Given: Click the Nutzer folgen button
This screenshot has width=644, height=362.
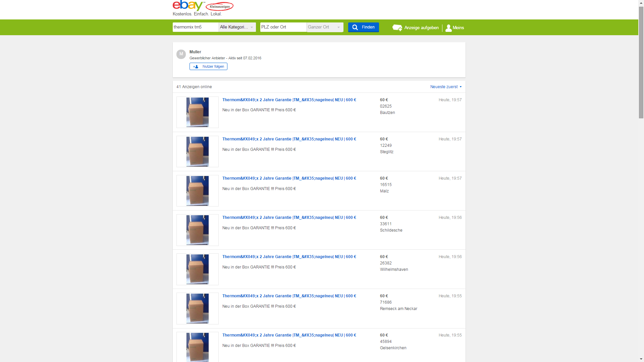Looking at the screenshot, I should pyautogui.click(x=208, y=66).
